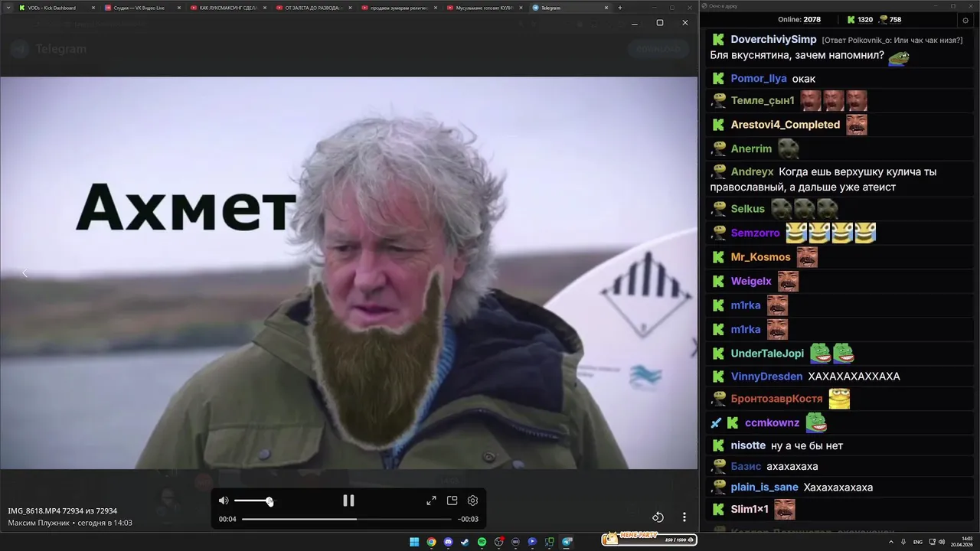980x551 pixels.
Task: Click the Online: 2078 viewer counter
Action: (799, 20)
